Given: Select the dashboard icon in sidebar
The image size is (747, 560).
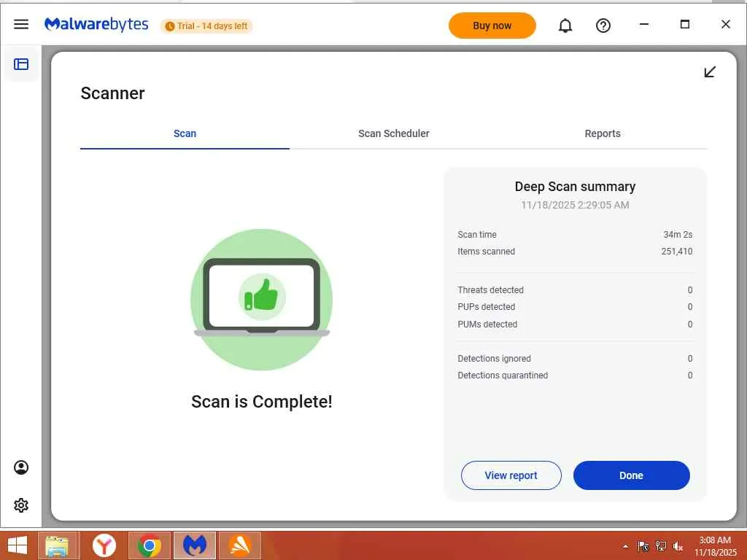Looking at the screenshot, I should [21, 64].
